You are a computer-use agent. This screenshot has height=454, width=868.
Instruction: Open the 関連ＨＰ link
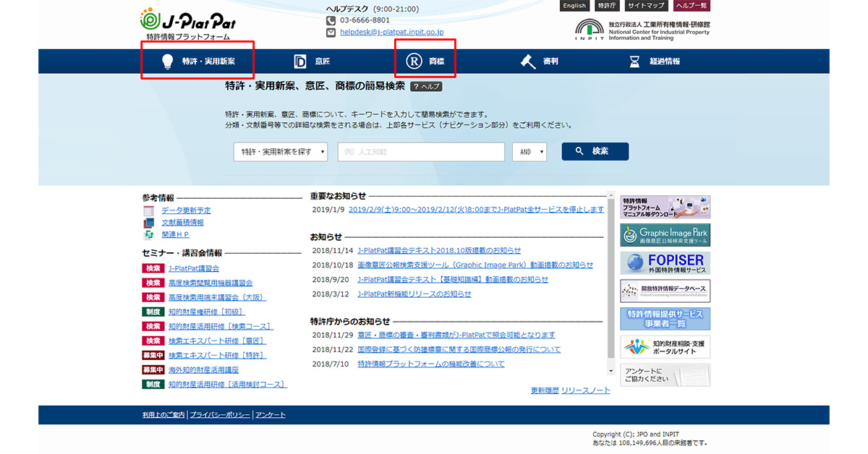[x=175, y=235]
